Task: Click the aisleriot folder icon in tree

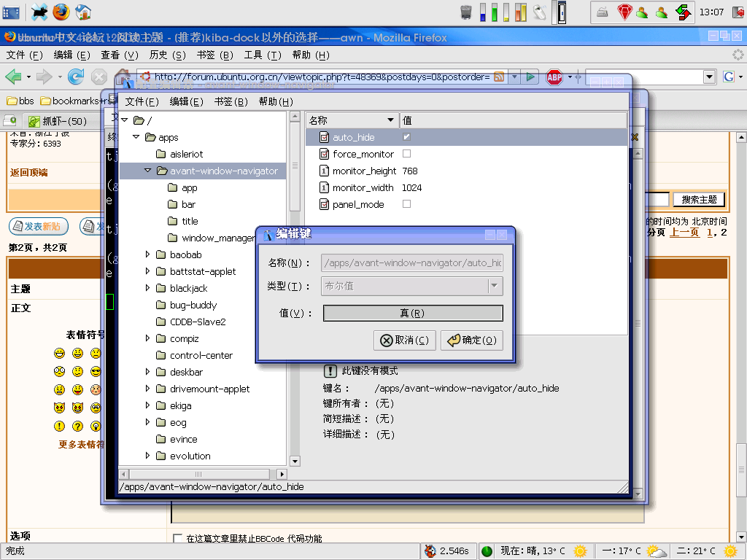Action: pos(161,155)
